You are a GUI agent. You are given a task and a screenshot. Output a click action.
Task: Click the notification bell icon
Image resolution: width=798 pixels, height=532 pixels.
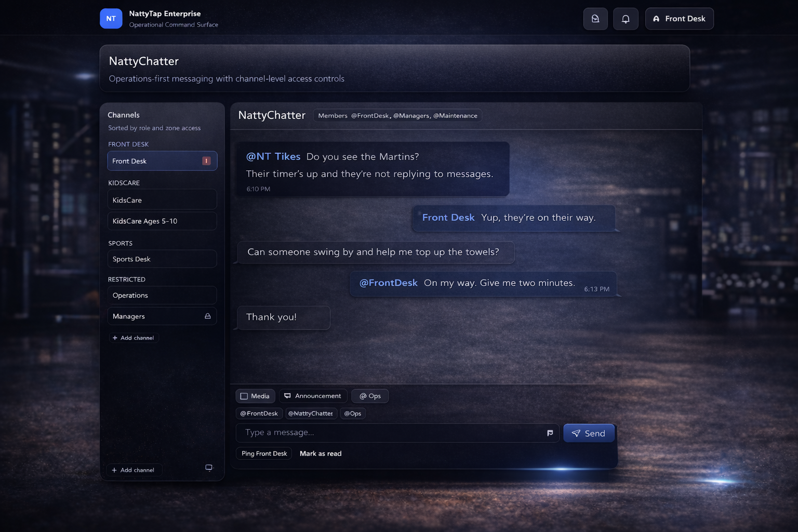pos(626,19)
